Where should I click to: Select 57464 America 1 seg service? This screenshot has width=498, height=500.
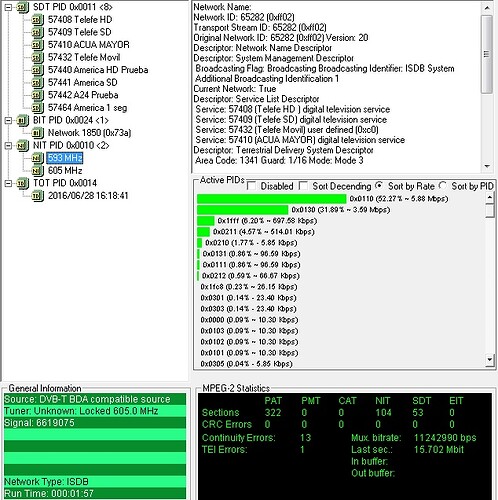[x=87, y=108]
